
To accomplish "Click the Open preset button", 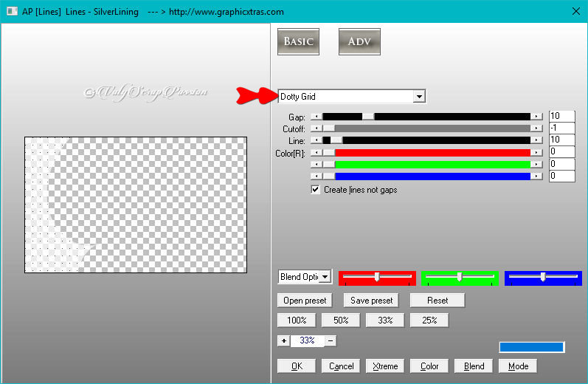I will click(305, 301).
